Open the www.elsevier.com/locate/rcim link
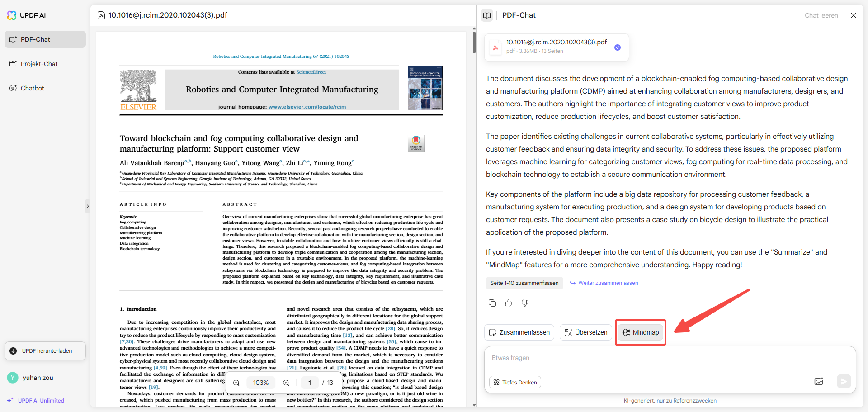Image resolution: width=868 pixels, height=412 pixels. click(307, 107)
